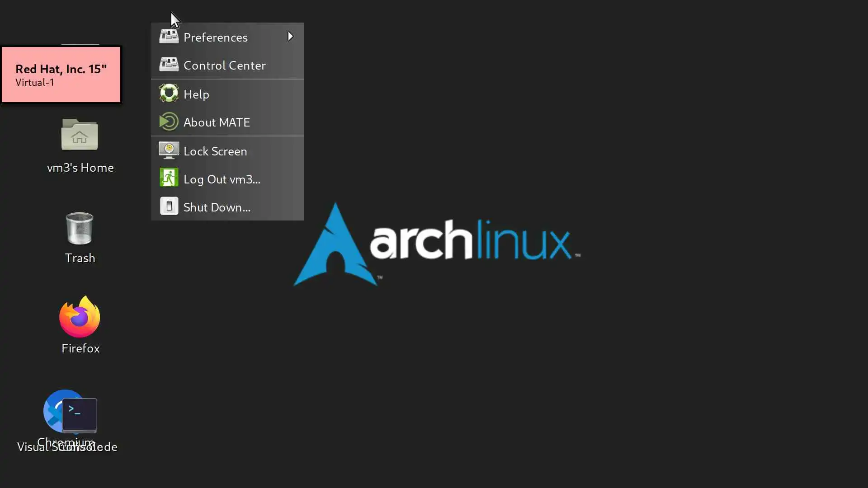The width and height of the screenshot is (868, 488).
Task: Expand the Preferences submenu arrow
Action: point(290,37)
